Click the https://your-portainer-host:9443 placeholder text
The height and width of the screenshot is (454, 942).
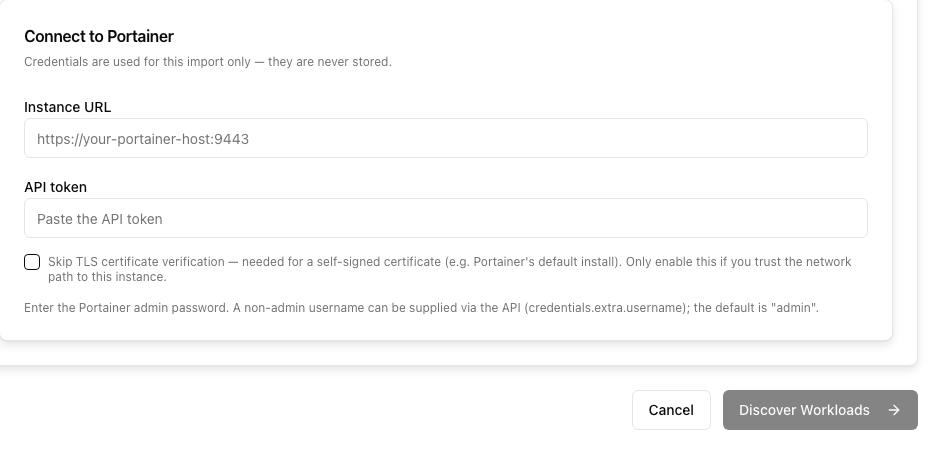pyautogui.click(x=143, y=139)
